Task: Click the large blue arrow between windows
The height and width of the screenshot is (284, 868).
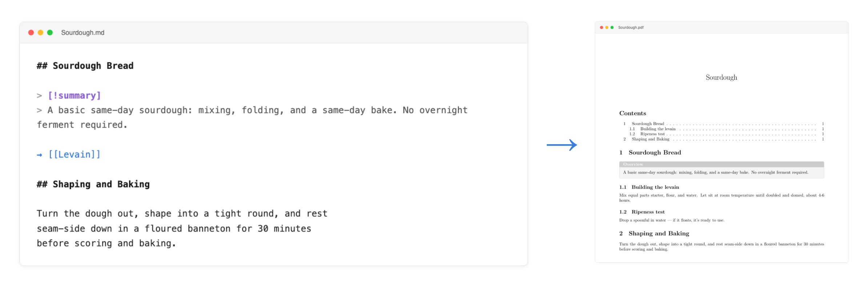Action: click(562, 145)
